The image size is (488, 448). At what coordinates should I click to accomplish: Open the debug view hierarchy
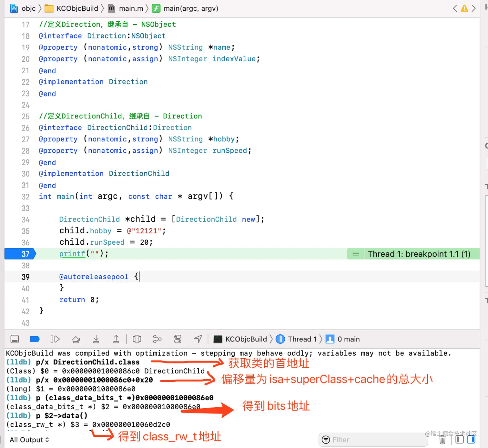(137, 339)
